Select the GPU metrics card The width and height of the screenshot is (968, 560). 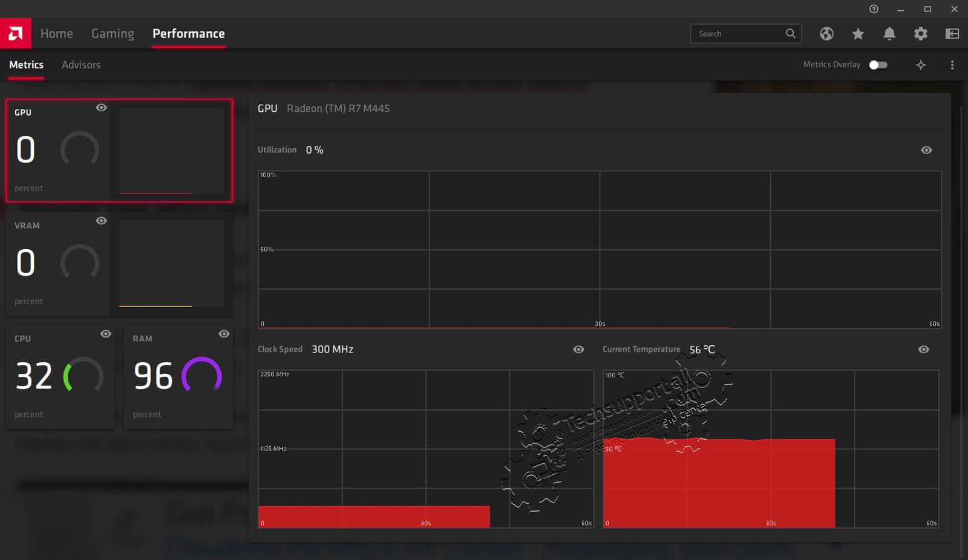[119, 151]
